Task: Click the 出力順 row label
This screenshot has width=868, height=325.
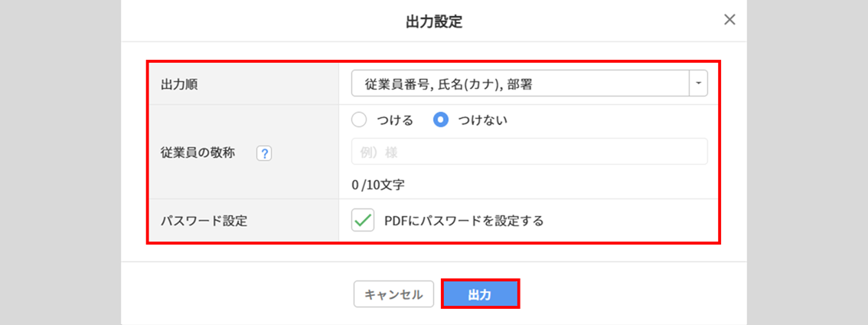Action: [178, 84]
